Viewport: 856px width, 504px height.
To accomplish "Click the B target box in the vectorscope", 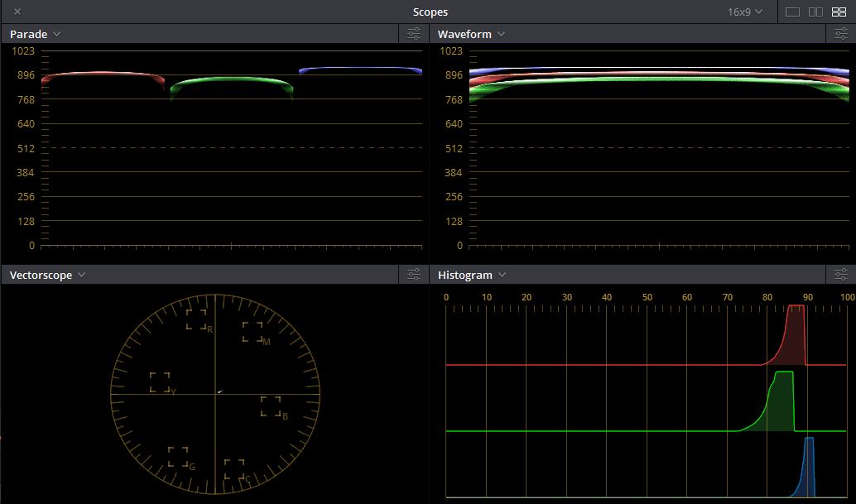I will tap(271, 406).
